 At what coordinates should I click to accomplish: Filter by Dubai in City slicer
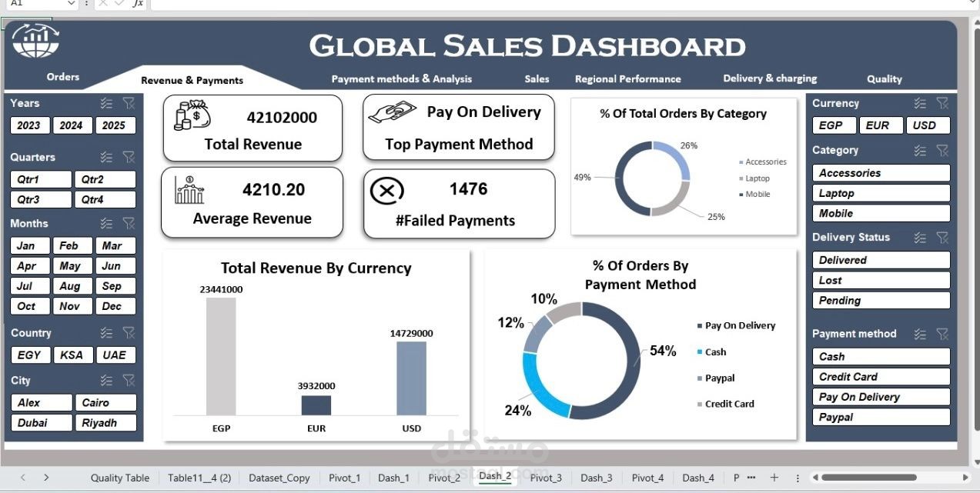pos(41,422)
